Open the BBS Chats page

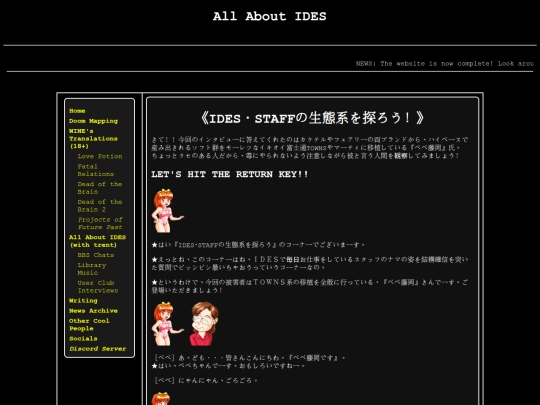pos(96,255)
